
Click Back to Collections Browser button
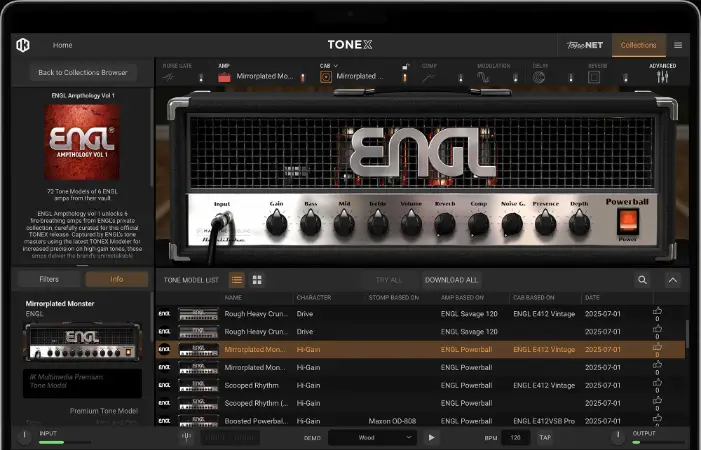tap(83, 72)
